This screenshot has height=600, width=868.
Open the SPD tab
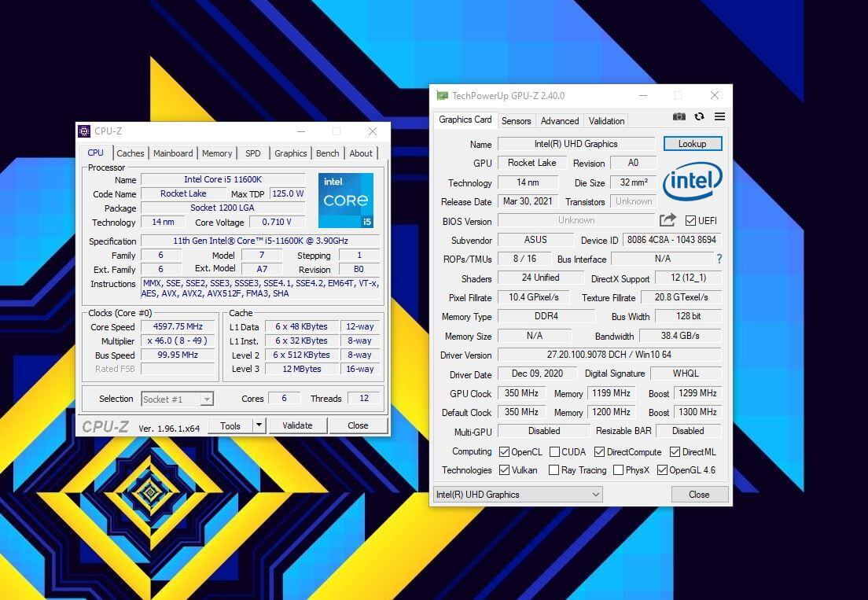point(253,153)
